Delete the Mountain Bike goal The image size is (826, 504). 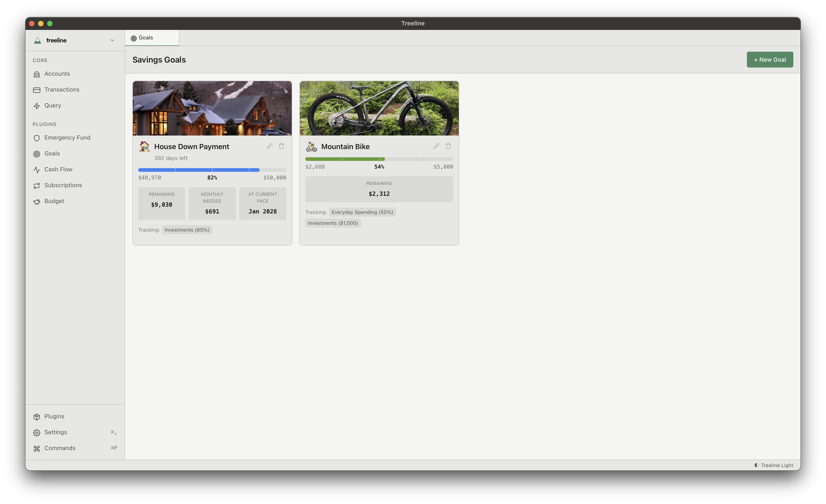pyautogui.click(x=448, y=146)
